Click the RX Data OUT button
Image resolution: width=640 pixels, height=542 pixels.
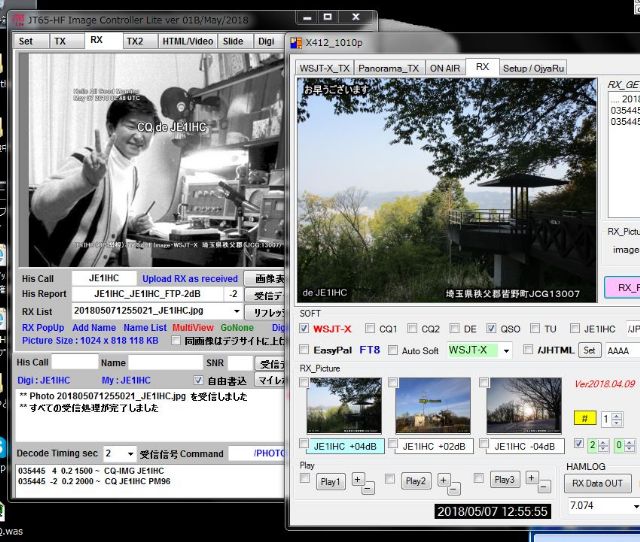pos(597,483)
